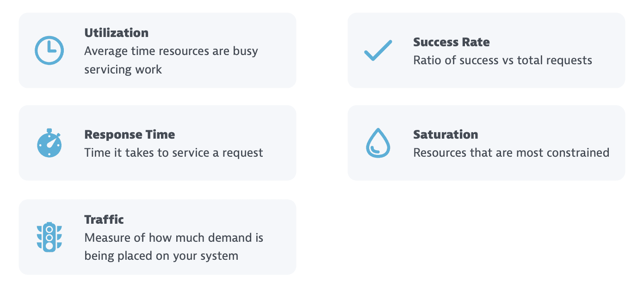
Task: Click 'Average time resources are busy' text
Action: [x=171, y=51]
